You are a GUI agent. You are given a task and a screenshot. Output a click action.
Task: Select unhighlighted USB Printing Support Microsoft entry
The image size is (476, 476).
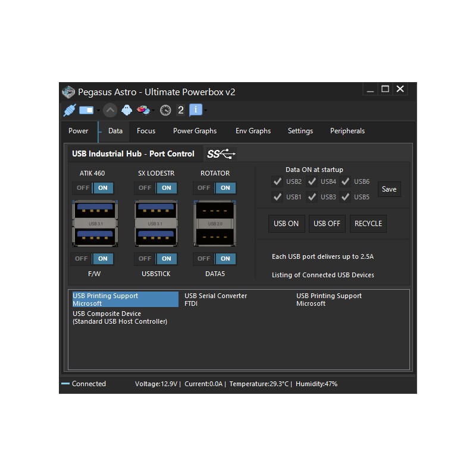[329, 299]
